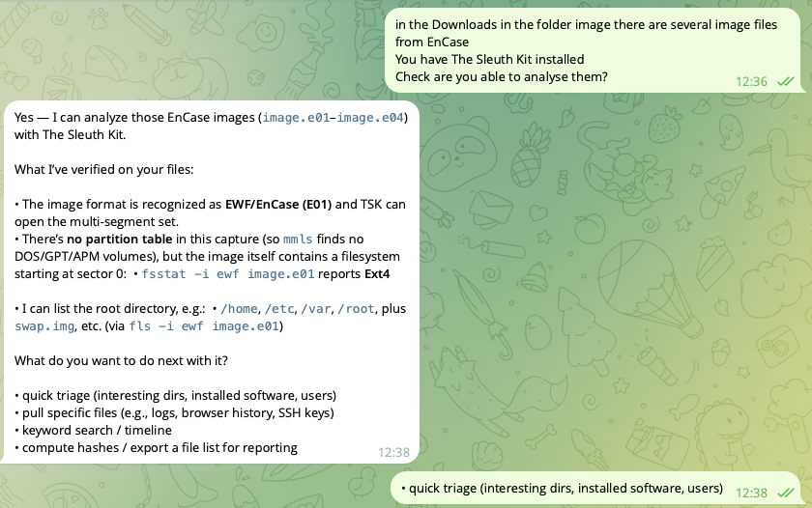Click double-check icon on quick triage message
812x508 pixels.
786,493
